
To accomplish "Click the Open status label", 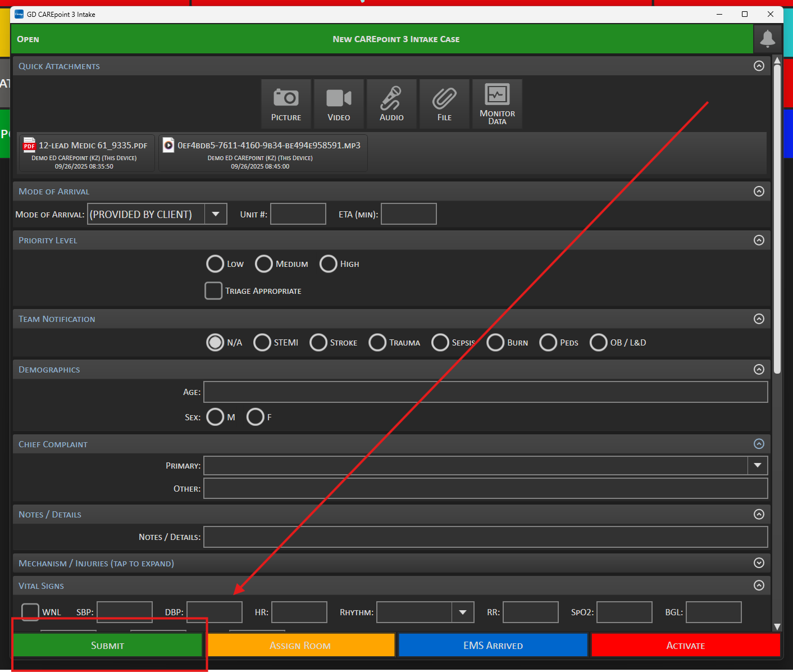I will coord(28,39).
